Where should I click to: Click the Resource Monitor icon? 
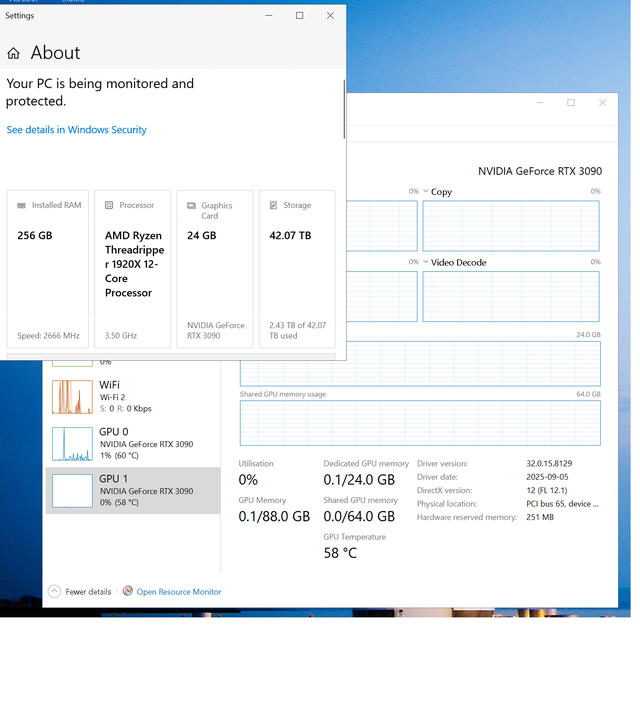128,591
